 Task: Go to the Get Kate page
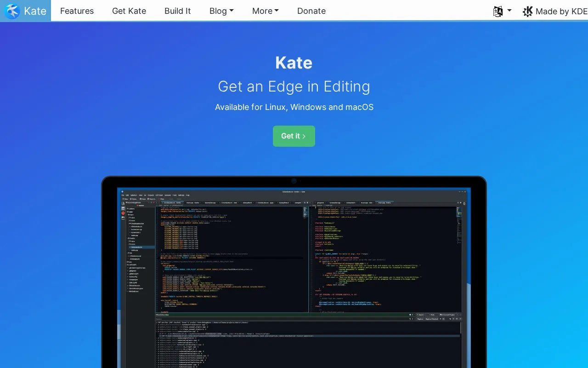click(x=129, y=11)
